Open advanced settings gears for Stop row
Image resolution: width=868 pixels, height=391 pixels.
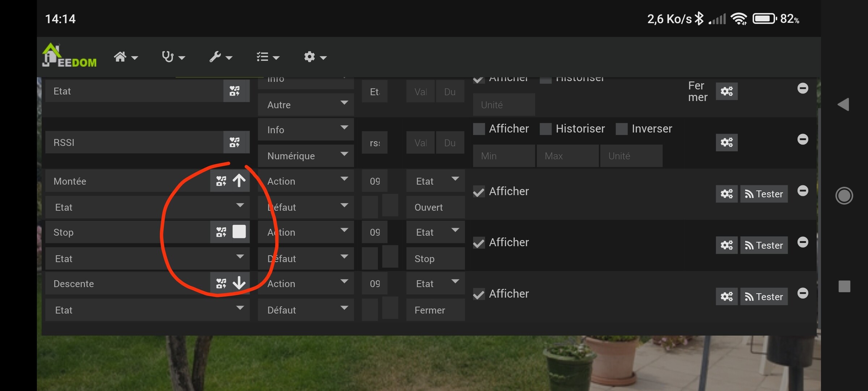tap(726, 245)
